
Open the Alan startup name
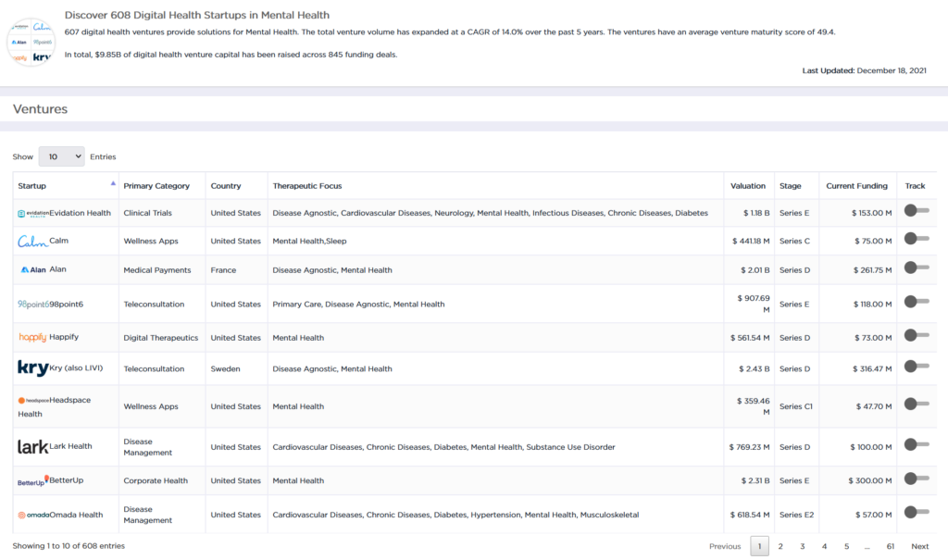(x=58, y=269)
